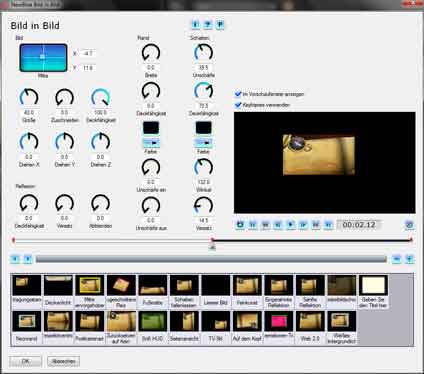The image size is (424, 374).
Task: Click the right arrow icon beside the timeline scrollbar
Action: coord(28,259)
